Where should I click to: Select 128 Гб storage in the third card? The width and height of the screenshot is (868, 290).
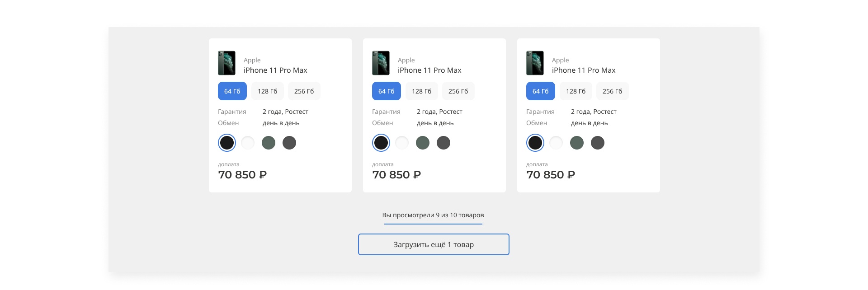(576, 91)
